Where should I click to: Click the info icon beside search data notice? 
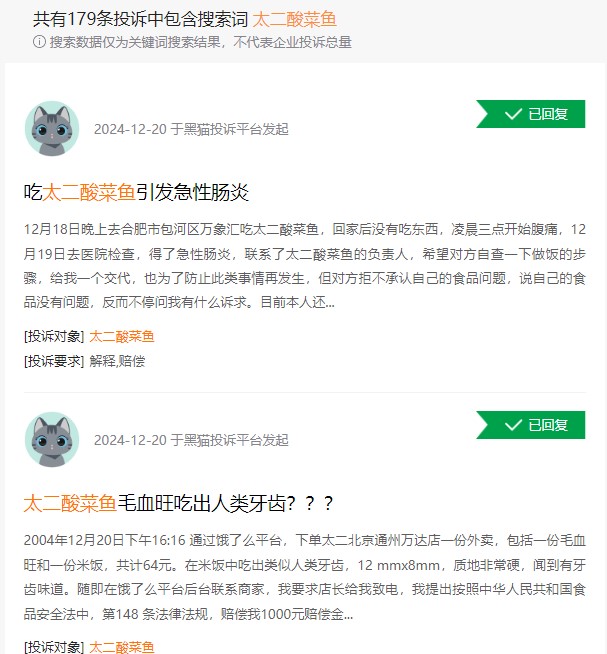[x=39, y=42]
